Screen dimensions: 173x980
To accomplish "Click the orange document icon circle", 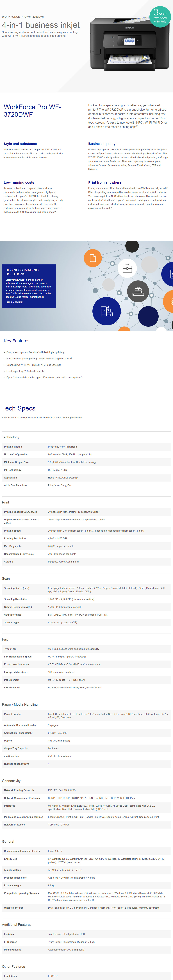I will [x=93, y=258].
